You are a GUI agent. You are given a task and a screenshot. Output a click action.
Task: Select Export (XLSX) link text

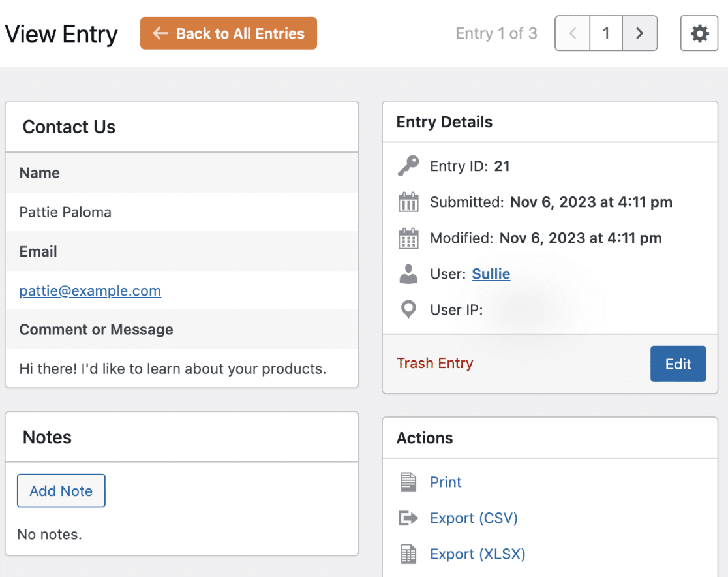(x=478, y=554)
